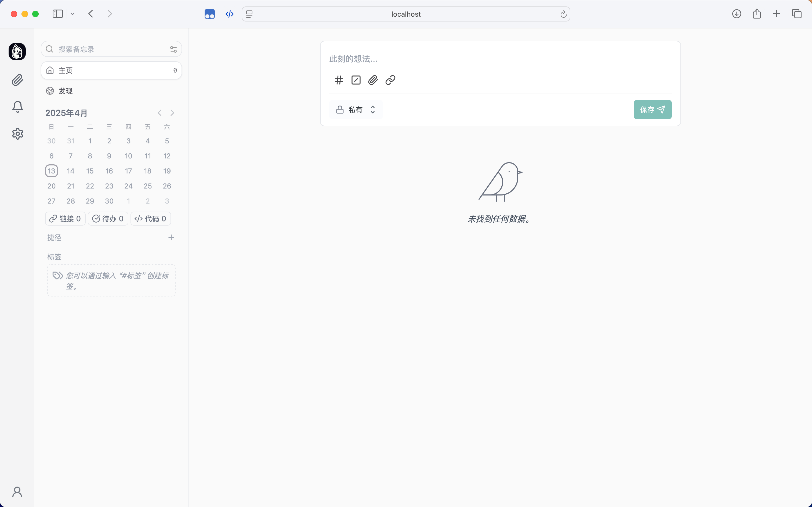Image resolution: width=812 pixels, height=507 pixels.
Task: Open the user profile icon at bottom left
Action: point(17,492)
